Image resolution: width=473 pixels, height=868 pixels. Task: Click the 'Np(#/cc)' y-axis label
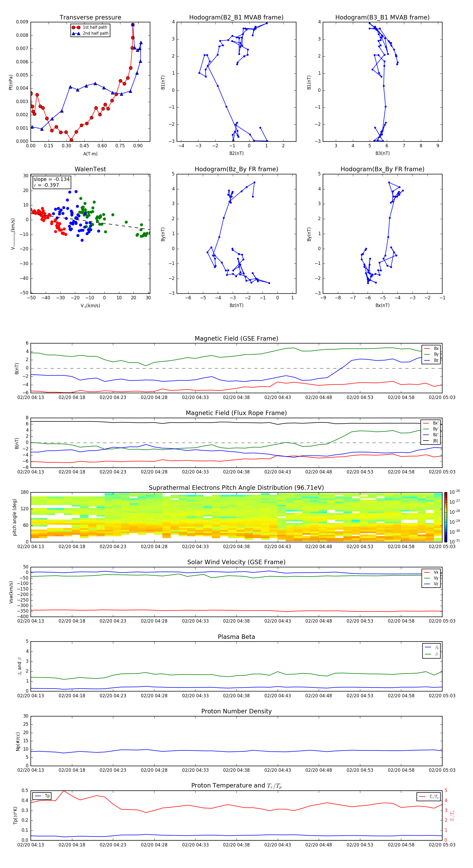point(18,741)
